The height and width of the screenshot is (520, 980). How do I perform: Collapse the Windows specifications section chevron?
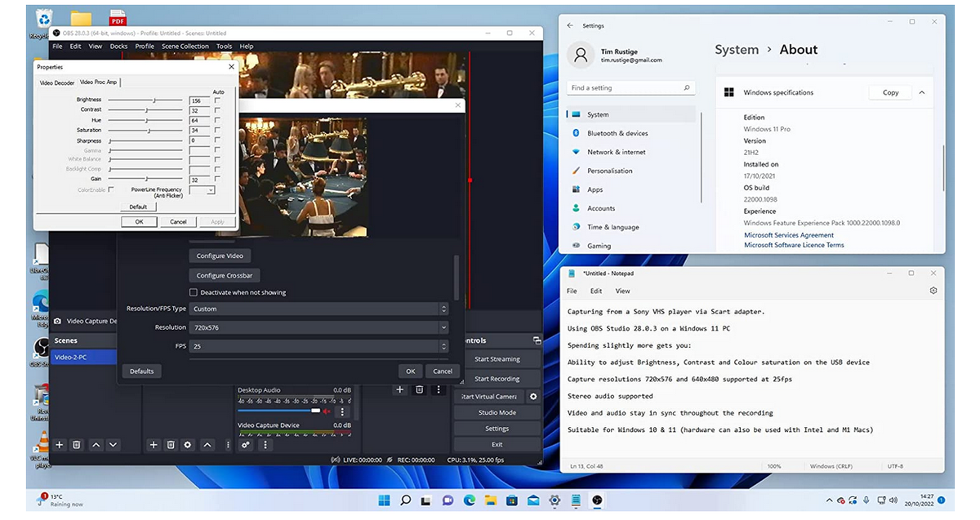click(x=922, y=92)
